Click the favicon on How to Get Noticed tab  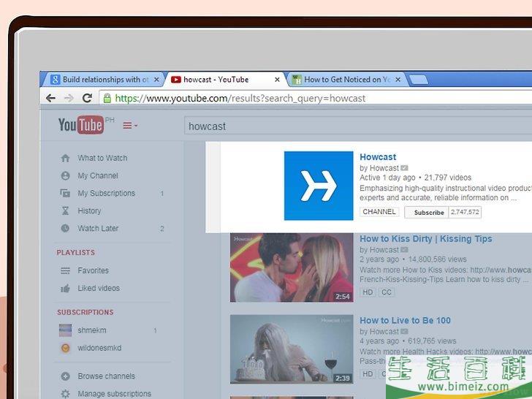tap(297, 80)
